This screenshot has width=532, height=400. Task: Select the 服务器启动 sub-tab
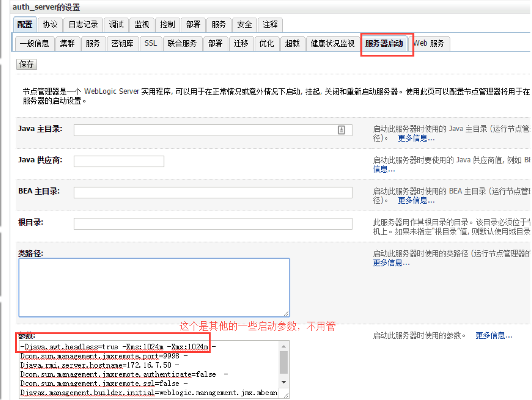384,44
